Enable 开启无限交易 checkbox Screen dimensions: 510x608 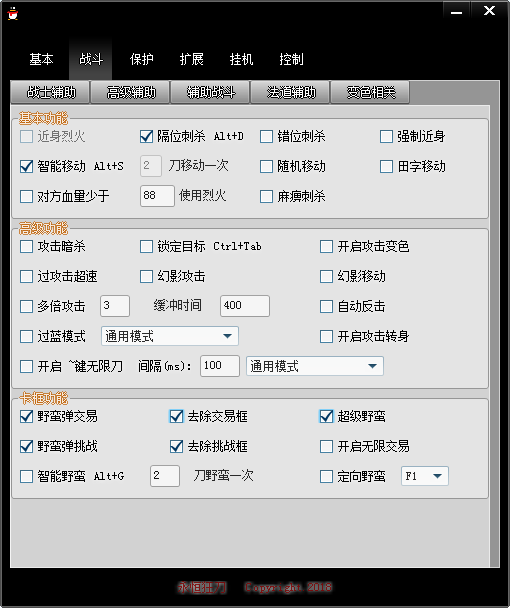tap(326, 446)
